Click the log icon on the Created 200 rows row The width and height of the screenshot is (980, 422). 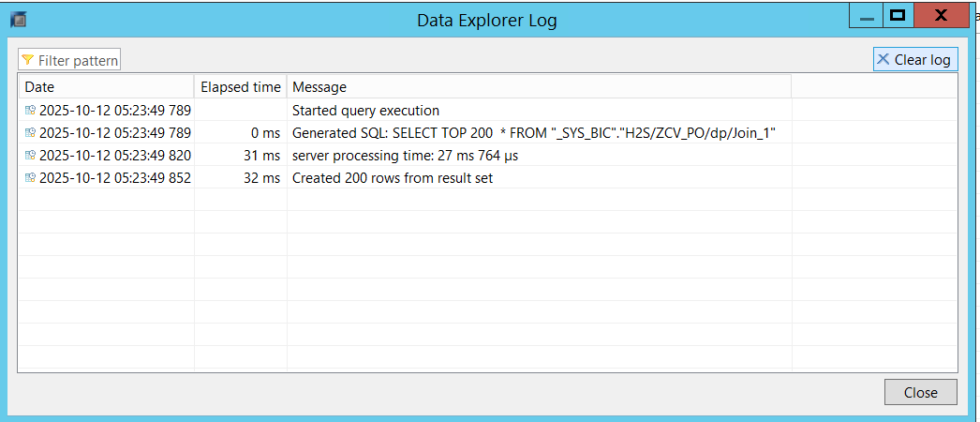coord(30,178)
